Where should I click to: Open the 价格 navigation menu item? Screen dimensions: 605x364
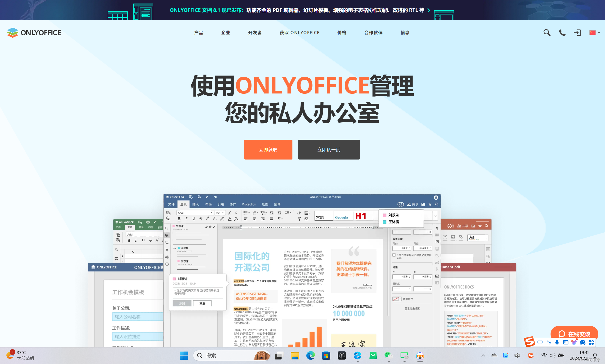click(x=341, y=33)
